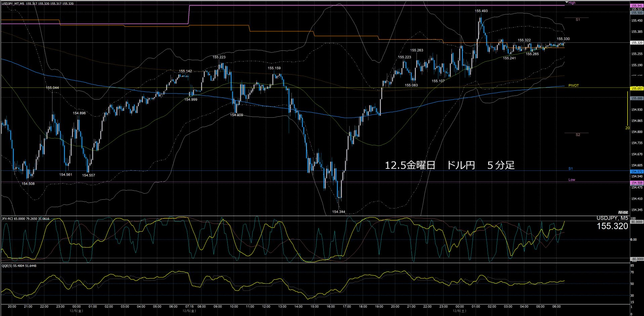Click the large 155.320 price display

[x=612, y=227]
